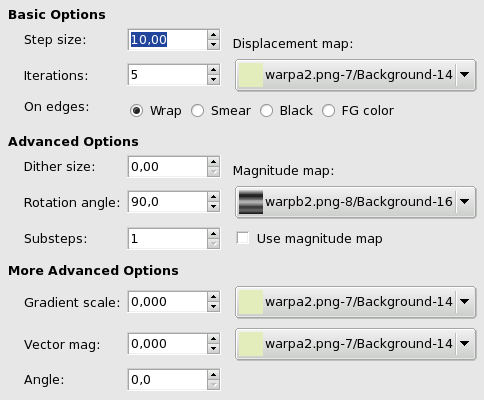This screenshot has width=484, height=400.
Task: Click the Vector mag input field
Action: (168, 344)
